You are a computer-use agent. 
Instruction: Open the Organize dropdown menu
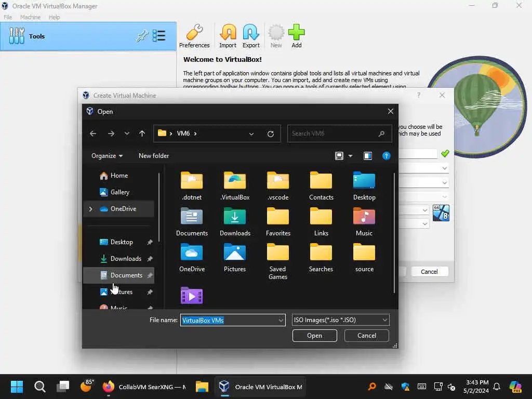(107, 156)
